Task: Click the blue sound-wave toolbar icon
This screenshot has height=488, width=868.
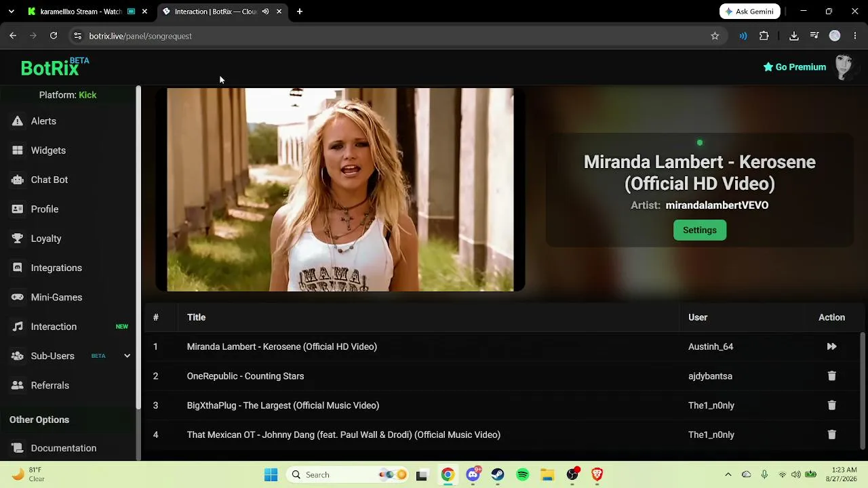Action: click(743, 36)
